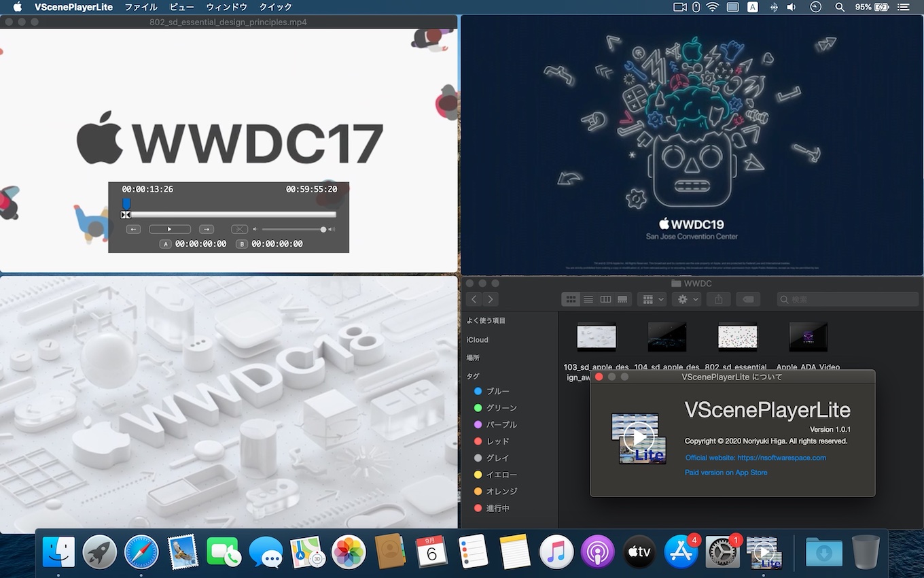Go forward in the Finder WWDC window
Viewport: 924px width, 578px height.
pyautogui.click(x=490, y=299)
